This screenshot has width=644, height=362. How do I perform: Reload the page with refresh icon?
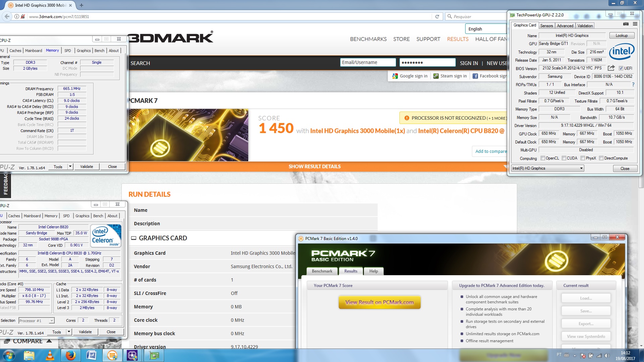(437, 16)
